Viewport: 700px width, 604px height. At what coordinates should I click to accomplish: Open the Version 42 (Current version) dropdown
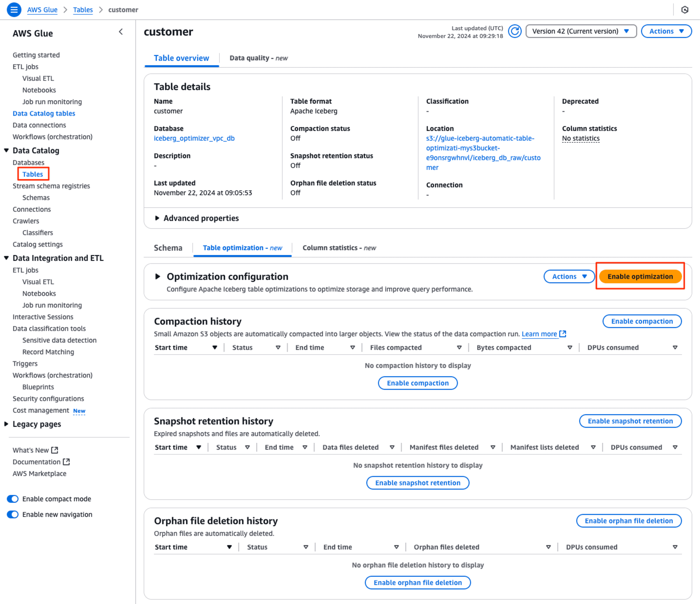(581, 31)
